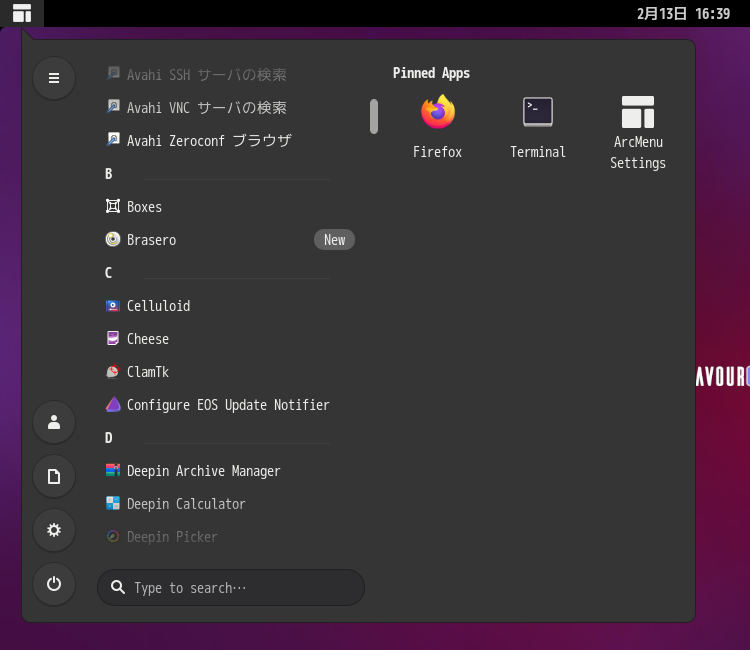Screen dimensions: 750x650
Task: Click the New badge beside Brasero
Action: [x=334, y=240]
